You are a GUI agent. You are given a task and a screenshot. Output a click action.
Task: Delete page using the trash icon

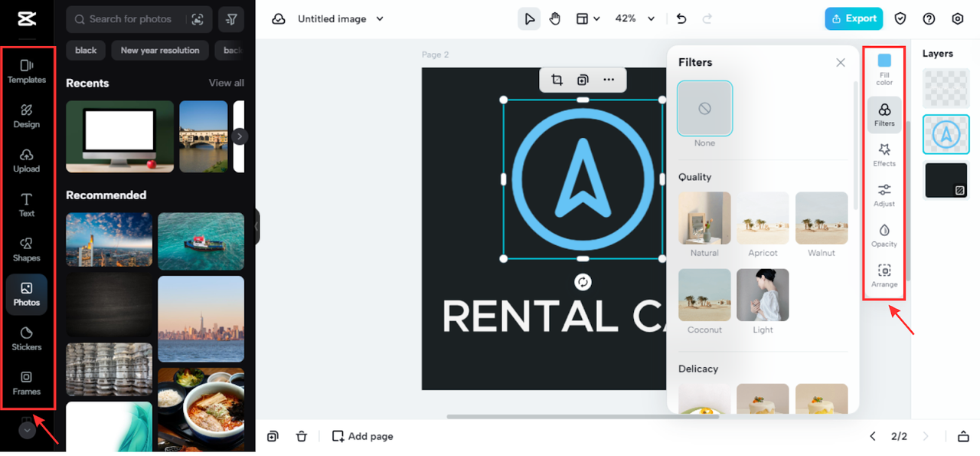(x=302, y=436)
